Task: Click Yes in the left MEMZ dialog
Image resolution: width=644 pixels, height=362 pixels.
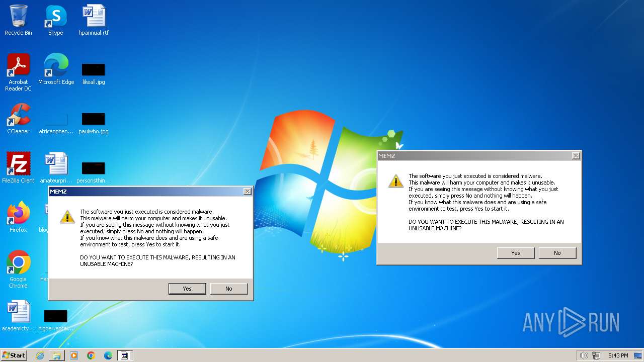Action: click(x=187, y=289)
